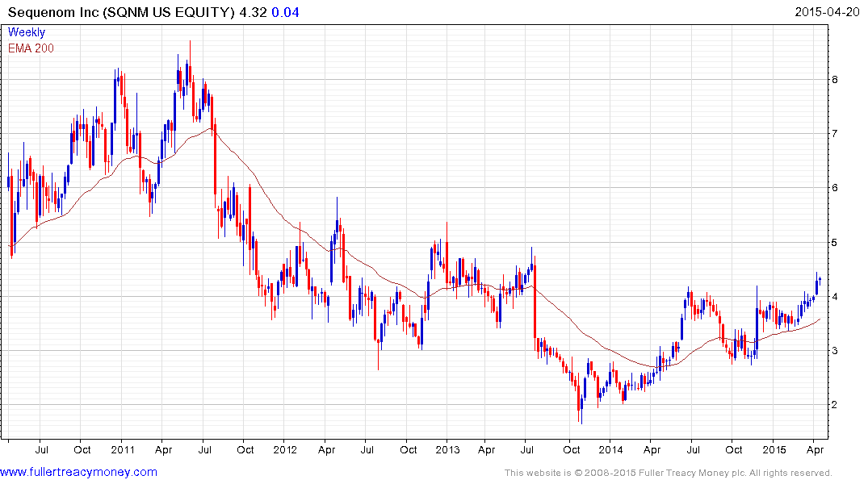Select the EMA 200 indicator label
The image size is (868, 484).
(x=32, y=48)
